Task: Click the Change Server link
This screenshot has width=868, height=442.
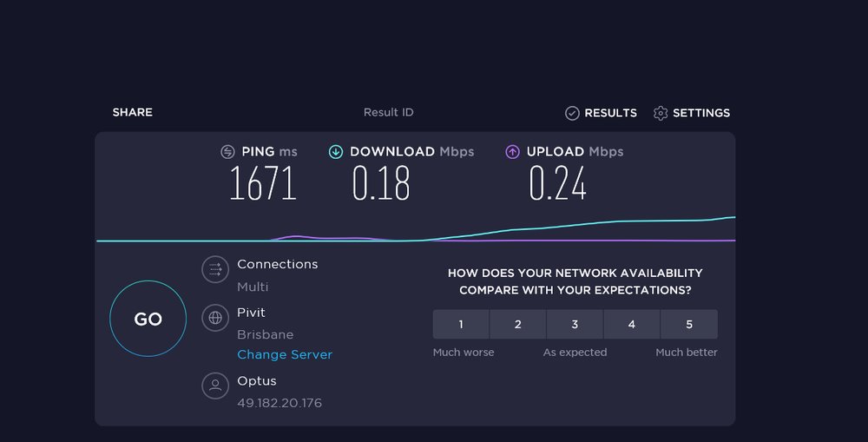Action: tap(285, 354)
